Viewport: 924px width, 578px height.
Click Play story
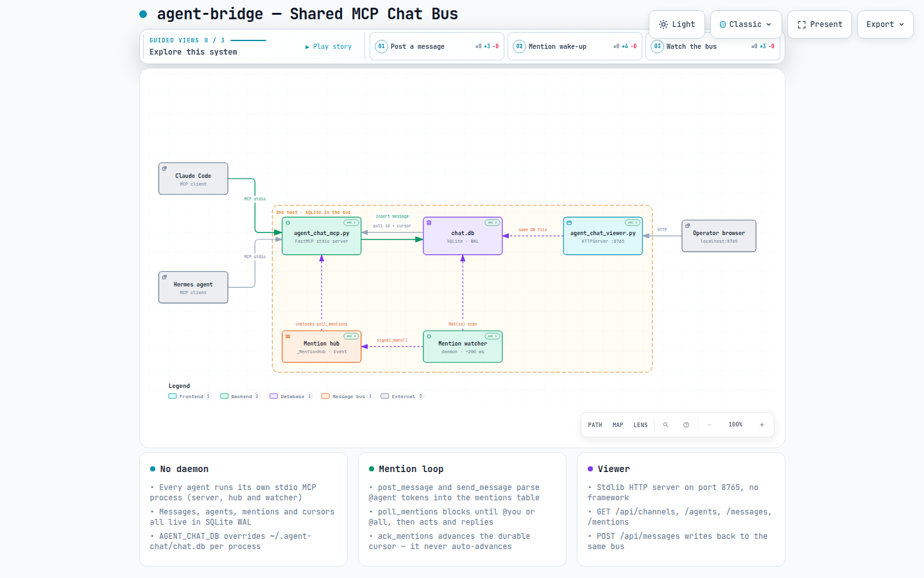pos(329,46)
